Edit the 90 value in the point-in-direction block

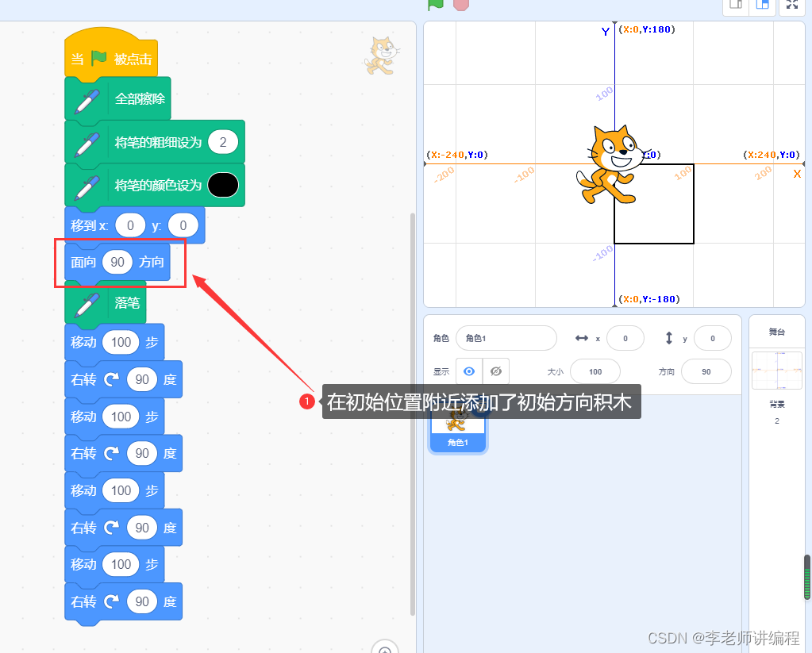coord(117,262)
